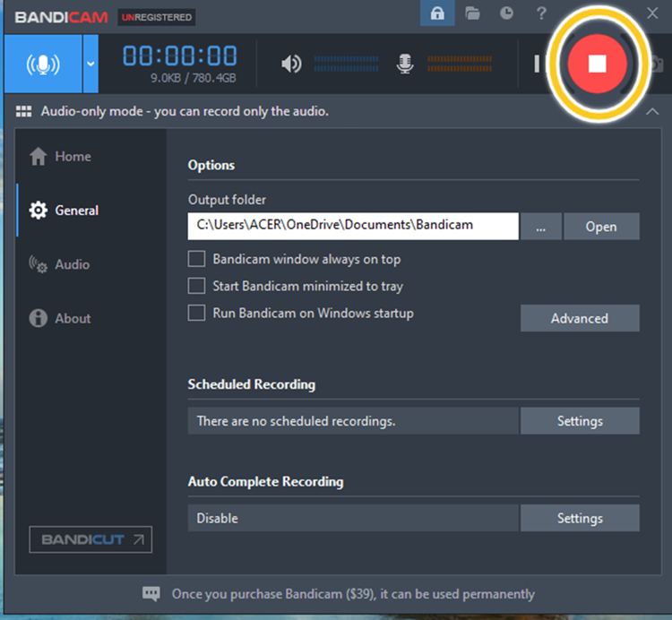Click the 'Disable' auto complete status
The image size is (672, 620).
coord(218,519)
